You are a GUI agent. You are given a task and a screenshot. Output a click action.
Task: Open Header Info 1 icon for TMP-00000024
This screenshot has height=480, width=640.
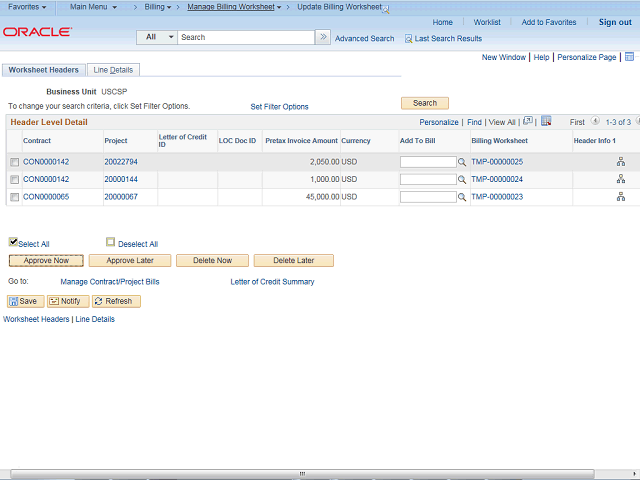click(620, 180)
